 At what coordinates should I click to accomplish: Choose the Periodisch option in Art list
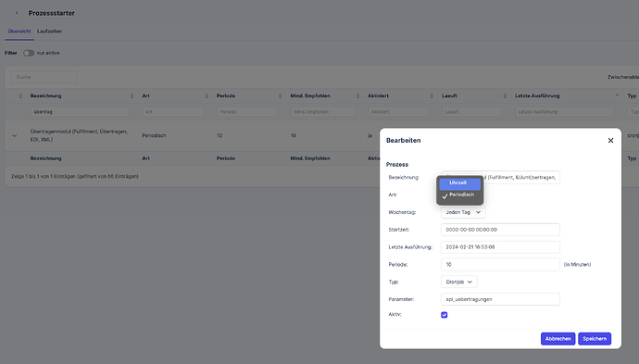(459, 195)
